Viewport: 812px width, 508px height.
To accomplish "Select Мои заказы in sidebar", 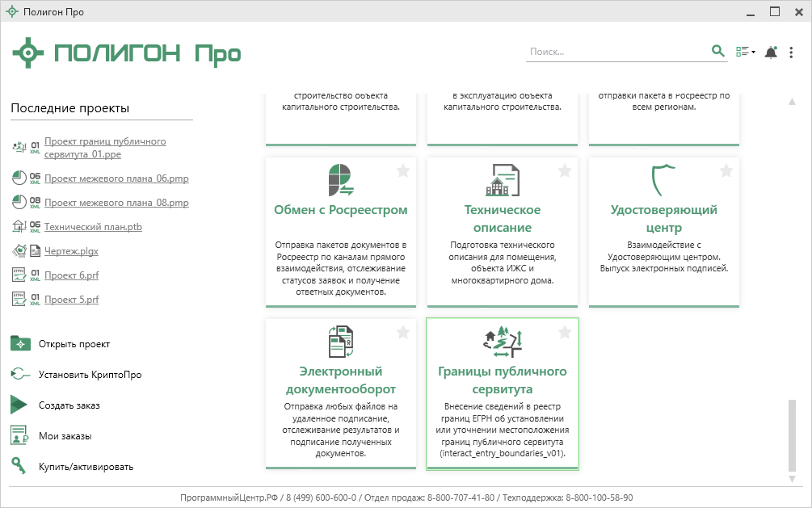I will tap(65, 436).
